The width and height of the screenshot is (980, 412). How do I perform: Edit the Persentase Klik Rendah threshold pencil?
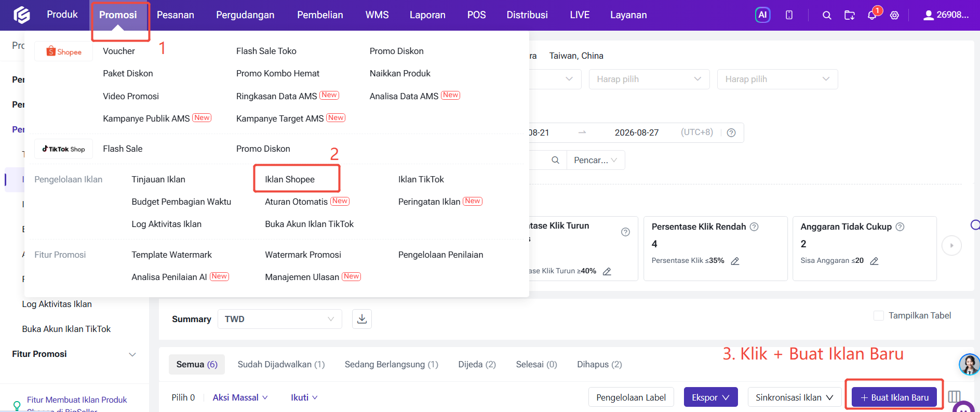click(735, 261)
